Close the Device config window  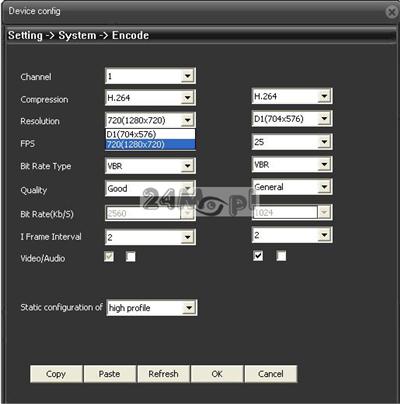(x=392, y=12)
